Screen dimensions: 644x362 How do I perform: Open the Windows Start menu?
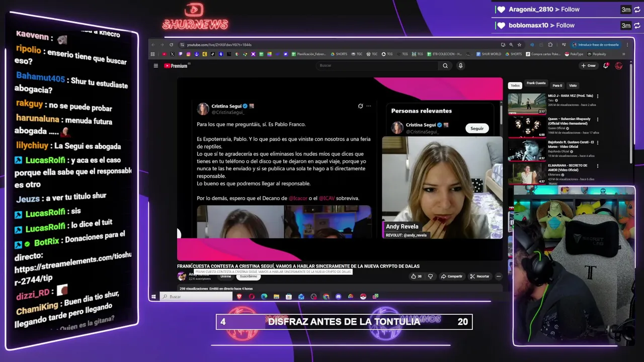153,297
